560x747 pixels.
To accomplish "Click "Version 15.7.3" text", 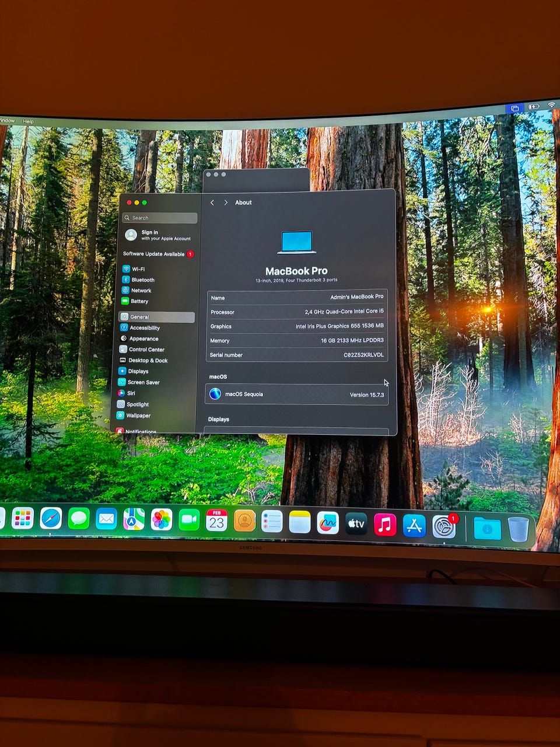I will tap(367, 395).
